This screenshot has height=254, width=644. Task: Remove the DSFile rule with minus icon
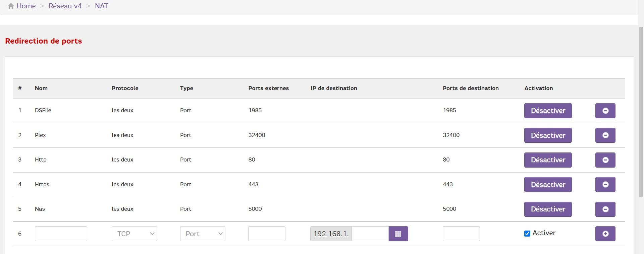click(605, 111)
